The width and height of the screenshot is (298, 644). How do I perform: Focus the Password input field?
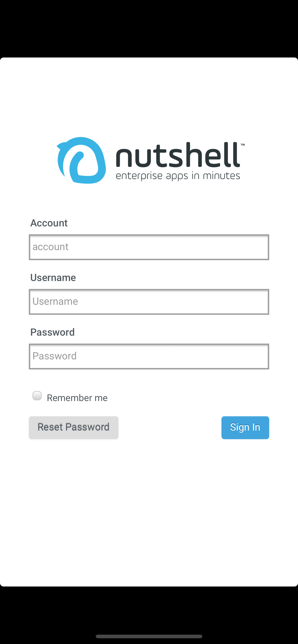(149, 356)
